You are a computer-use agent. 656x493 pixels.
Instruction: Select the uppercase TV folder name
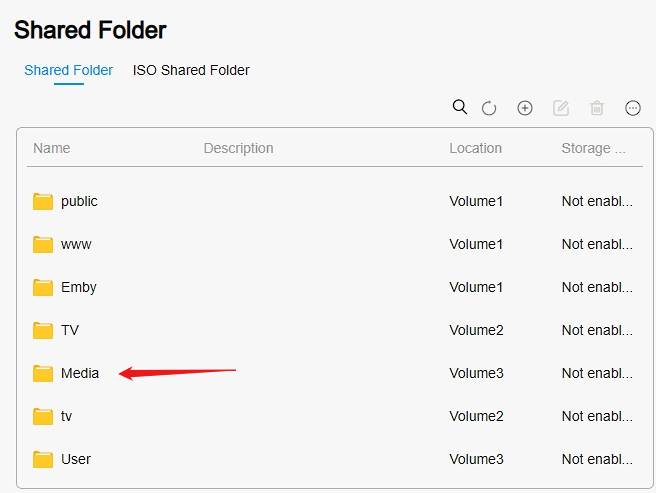coord(70,330)
